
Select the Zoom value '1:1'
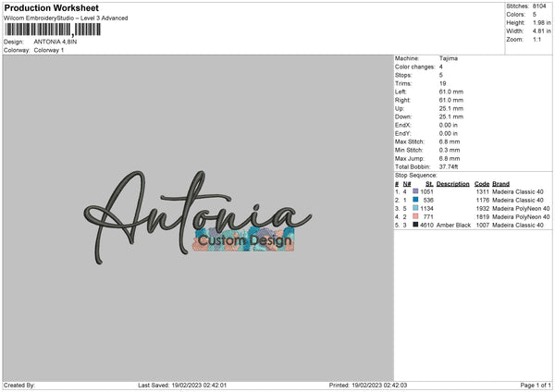(x=536, y=39)
